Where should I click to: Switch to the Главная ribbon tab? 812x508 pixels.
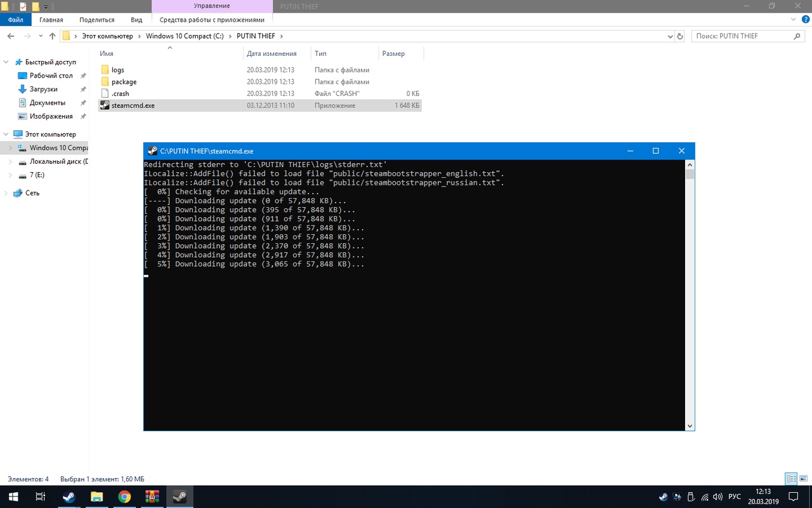click(51, 20)
